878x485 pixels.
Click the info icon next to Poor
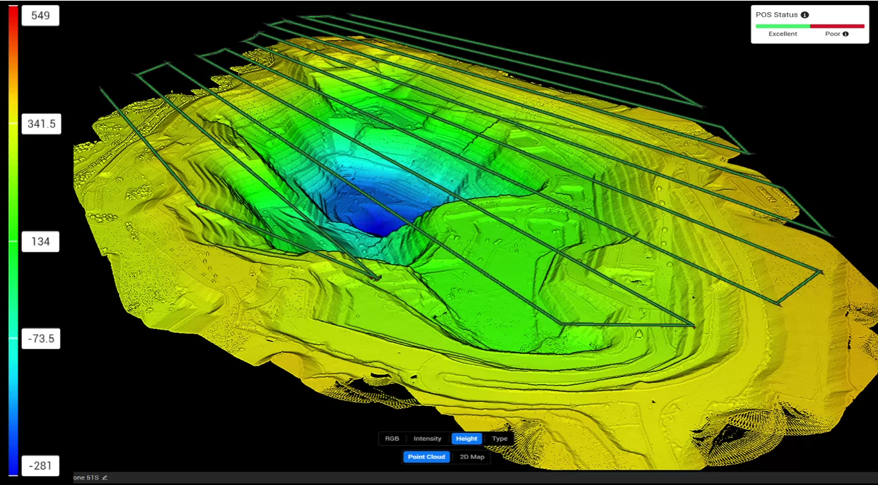(x=846, y=34)
